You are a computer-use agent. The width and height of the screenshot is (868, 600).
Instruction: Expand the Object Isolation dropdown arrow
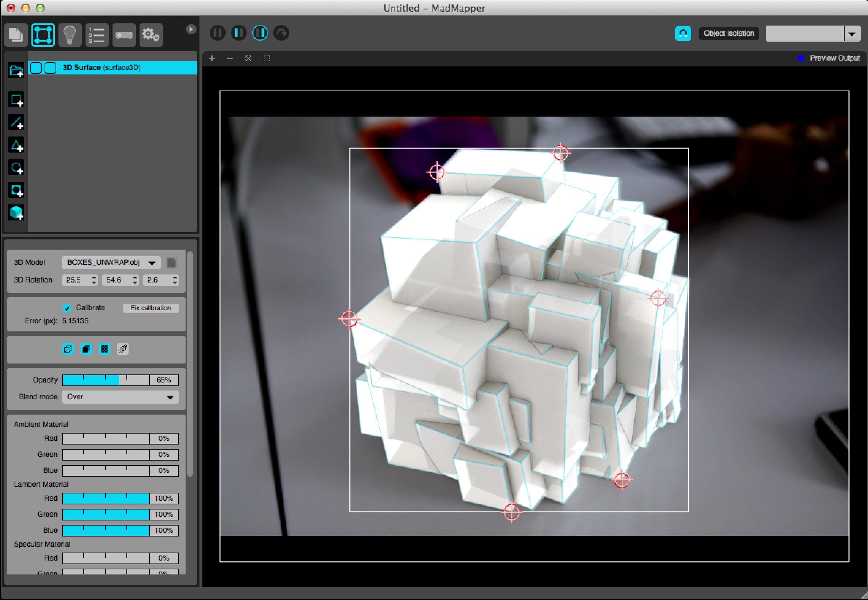tap(852, 34)
